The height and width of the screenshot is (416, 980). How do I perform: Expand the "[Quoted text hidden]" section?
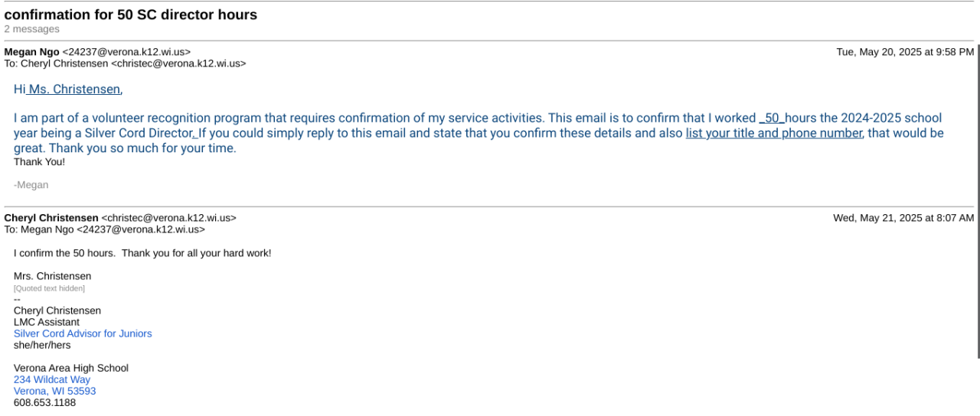tap(49, 288)
